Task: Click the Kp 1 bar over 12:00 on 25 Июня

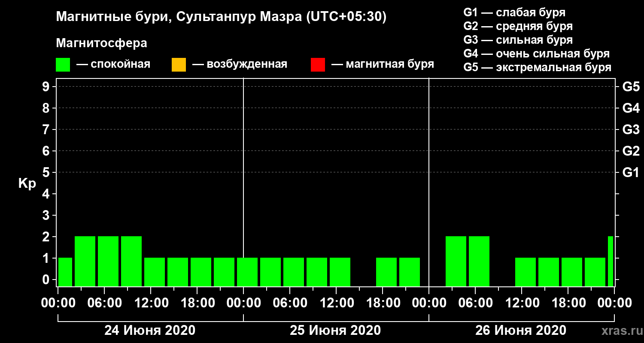Action: pos(340,272)
